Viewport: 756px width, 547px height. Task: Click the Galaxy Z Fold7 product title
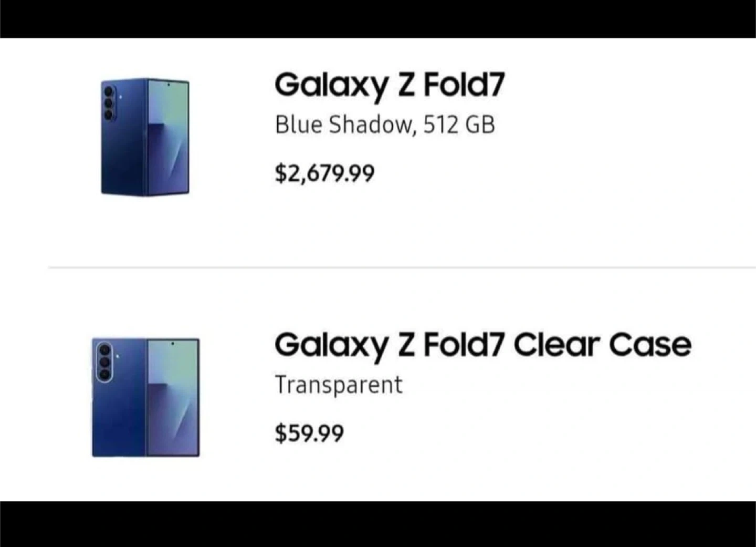(389, 86)
